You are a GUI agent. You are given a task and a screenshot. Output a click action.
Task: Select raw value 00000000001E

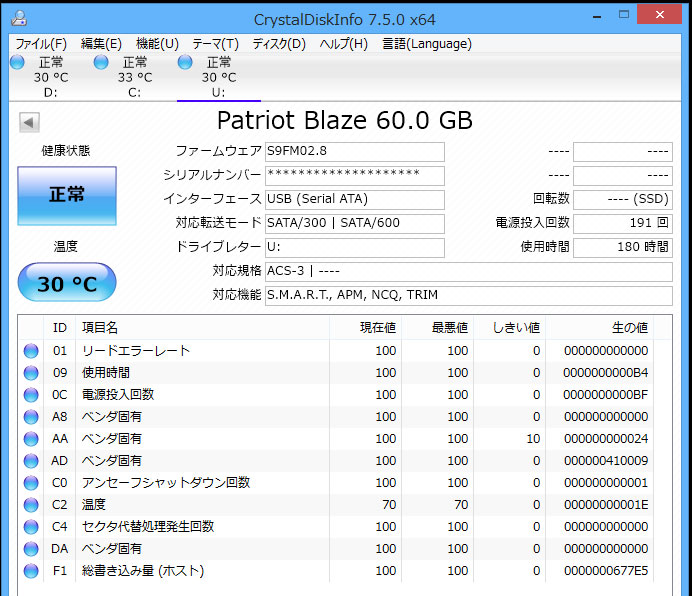point(606,505)
